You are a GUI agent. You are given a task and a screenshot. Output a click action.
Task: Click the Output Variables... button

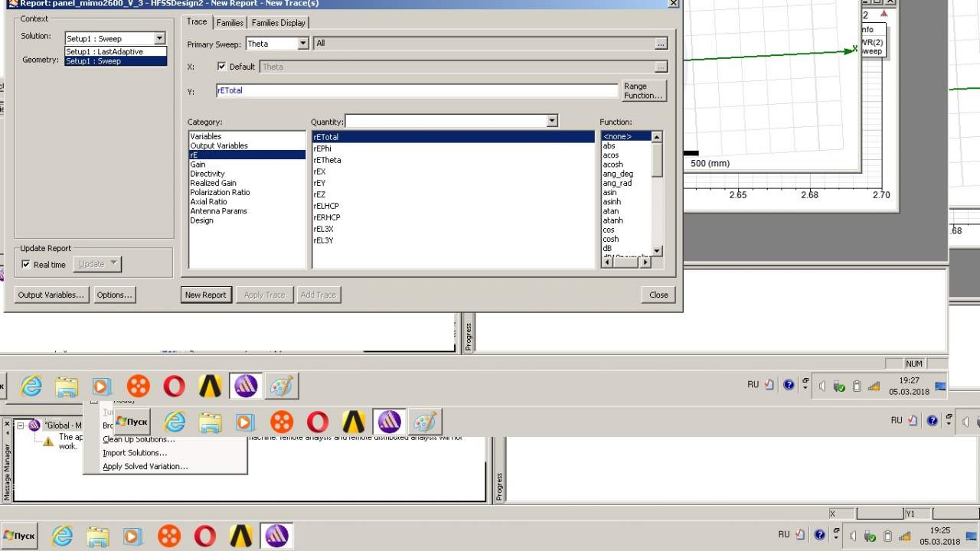click(51, 295)
